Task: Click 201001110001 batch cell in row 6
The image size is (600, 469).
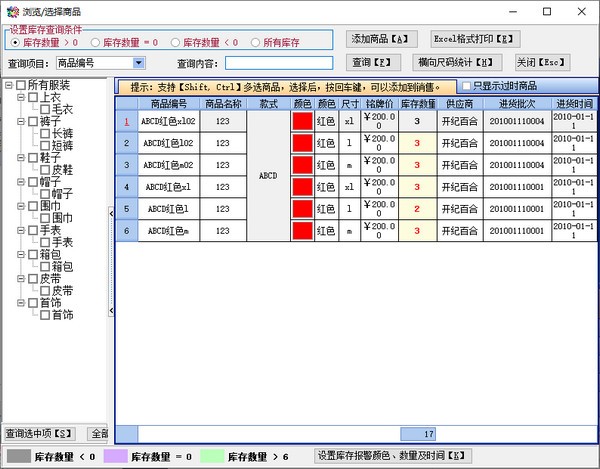Action: [x=517, y=231]
